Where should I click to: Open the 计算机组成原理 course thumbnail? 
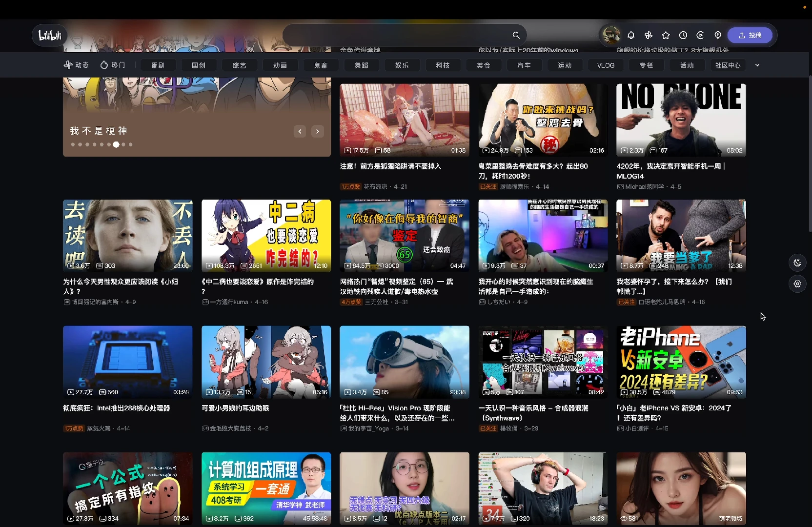click(266, 488)
